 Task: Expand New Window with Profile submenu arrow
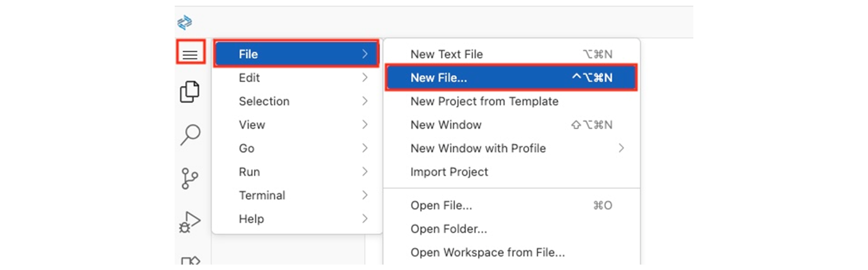pos(621,148)
